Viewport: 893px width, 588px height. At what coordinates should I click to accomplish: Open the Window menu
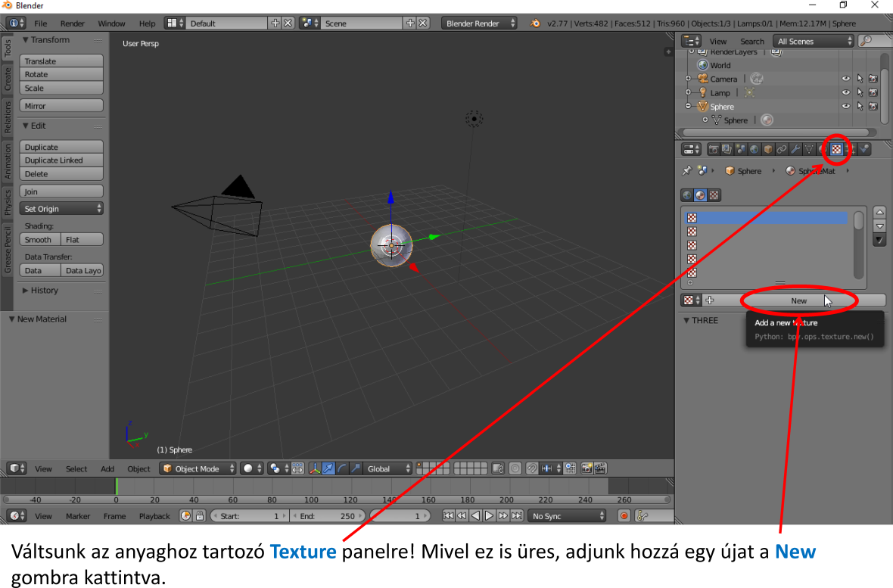click(x=111, y=23)
